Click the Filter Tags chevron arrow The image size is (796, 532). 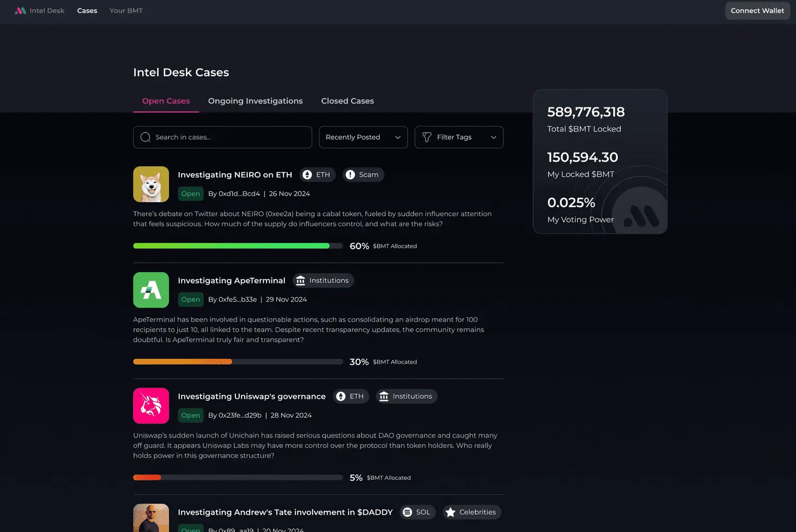[x=493, y=137]
